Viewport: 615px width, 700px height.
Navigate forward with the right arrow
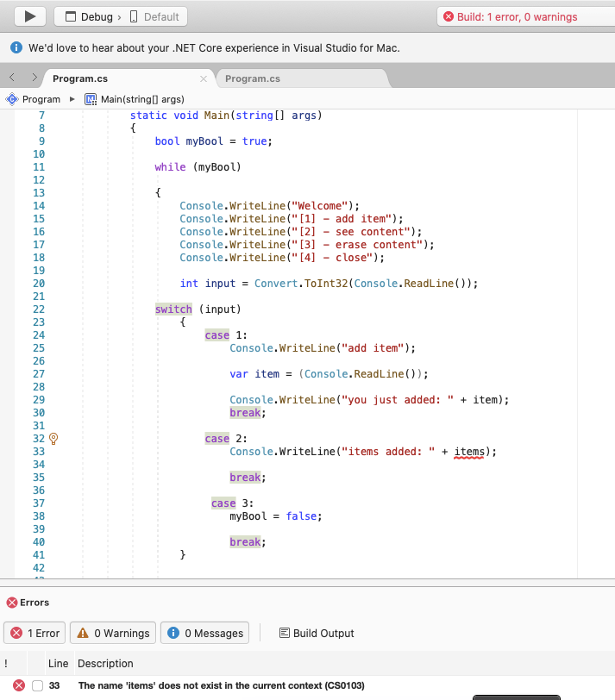coord(34,78)
